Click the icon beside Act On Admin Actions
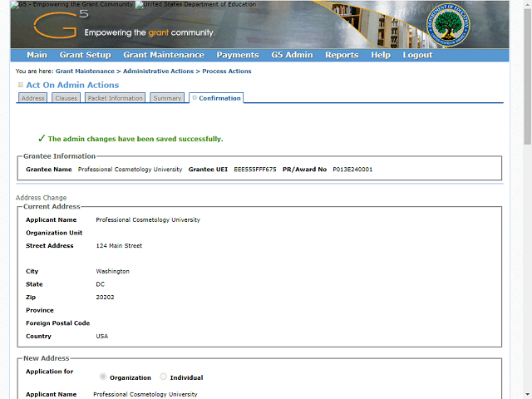The width and height of the screenshot is (532, 399). [21, 85]
